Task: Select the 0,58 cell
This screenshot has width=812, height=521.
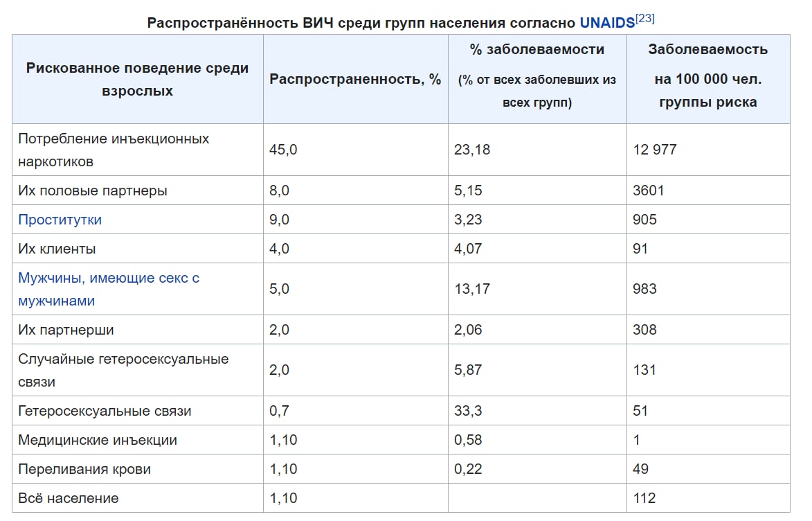Action: 538,440
